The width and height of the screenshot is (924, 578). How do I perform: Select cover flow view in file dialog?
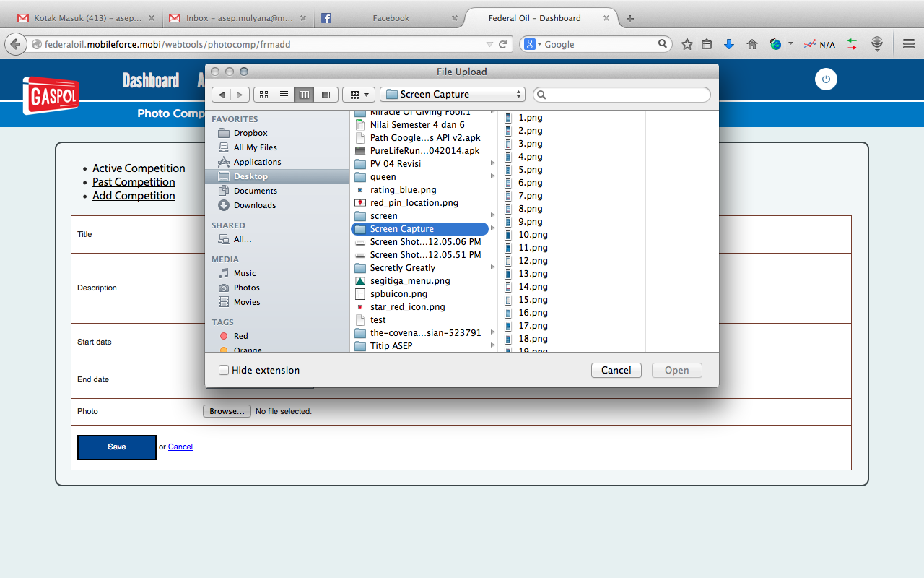[x=326, y=95]
